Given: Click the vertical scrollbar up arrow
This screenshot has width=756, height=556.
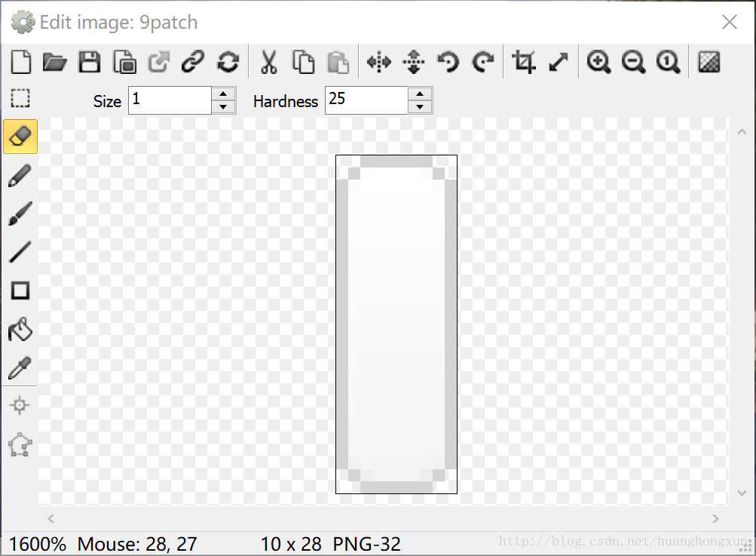Looking at the screenshot, I should coord(742,132).
